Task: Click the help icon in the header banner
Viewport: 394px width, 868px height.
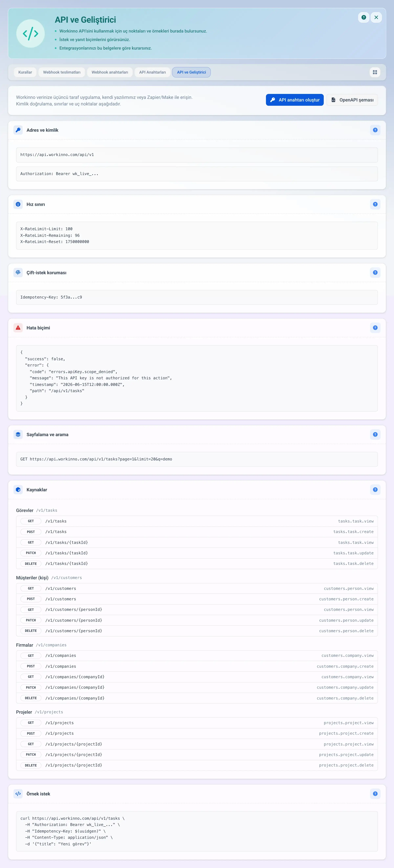Action: click(x=363, y=18)
